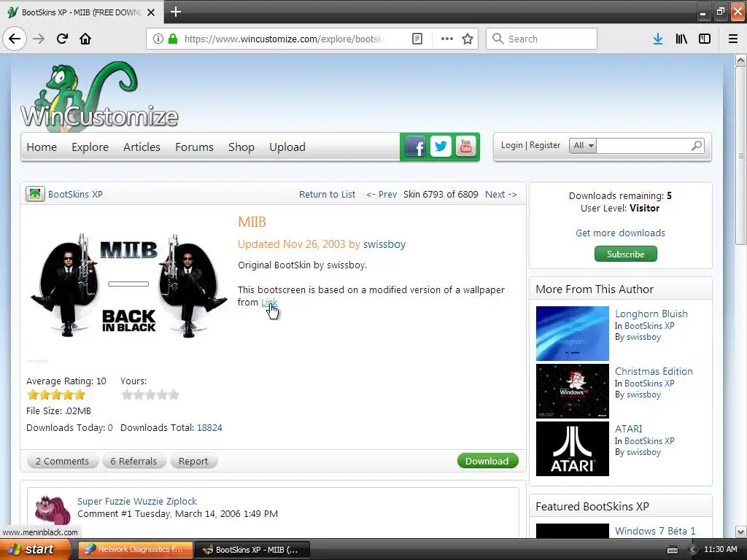
Task: Click the Login link
Action: [511, 145]
